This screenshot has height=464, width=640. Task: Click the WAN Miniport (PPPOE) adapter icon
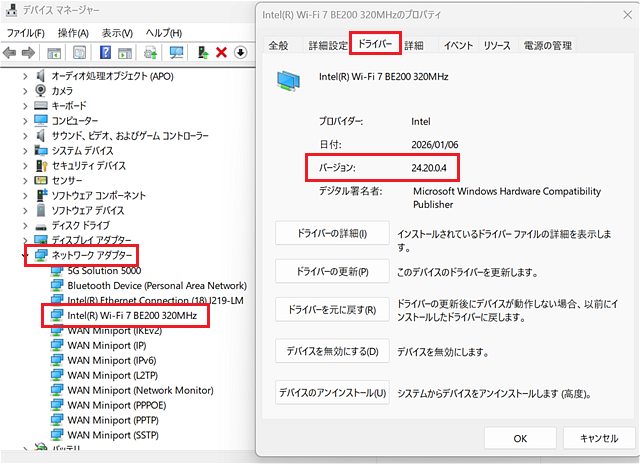(x=57, y=405)
